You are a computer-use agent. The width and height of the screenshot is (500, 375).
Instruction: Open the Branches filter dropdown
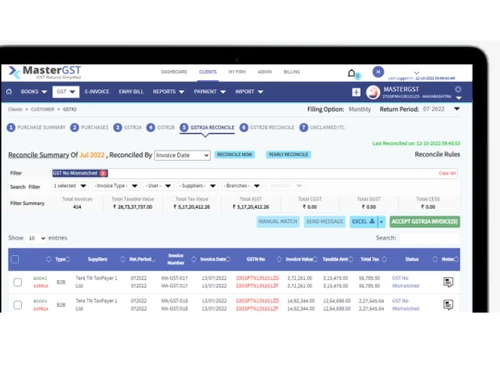coord(241,186)
